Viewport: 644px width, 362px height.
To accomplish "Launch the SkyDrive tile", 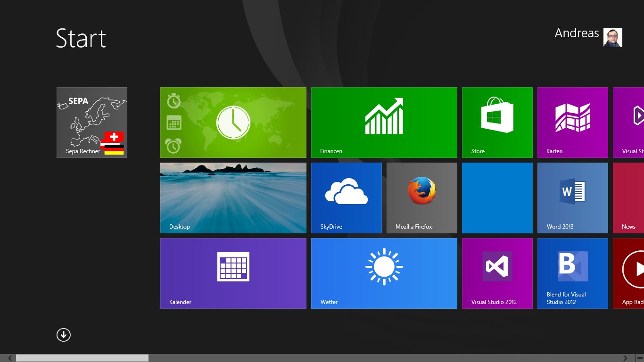I will tap(347, 198).
